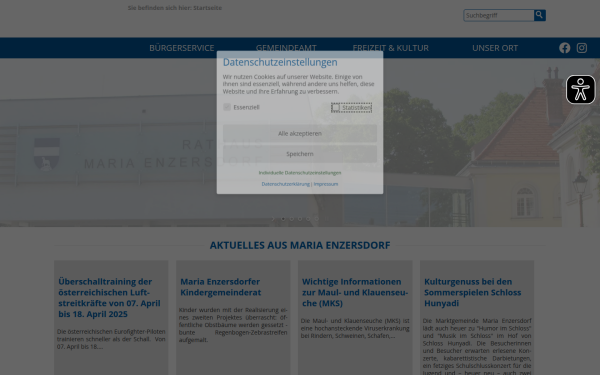Open the Unser Ort menu

[x=495, y=48]
